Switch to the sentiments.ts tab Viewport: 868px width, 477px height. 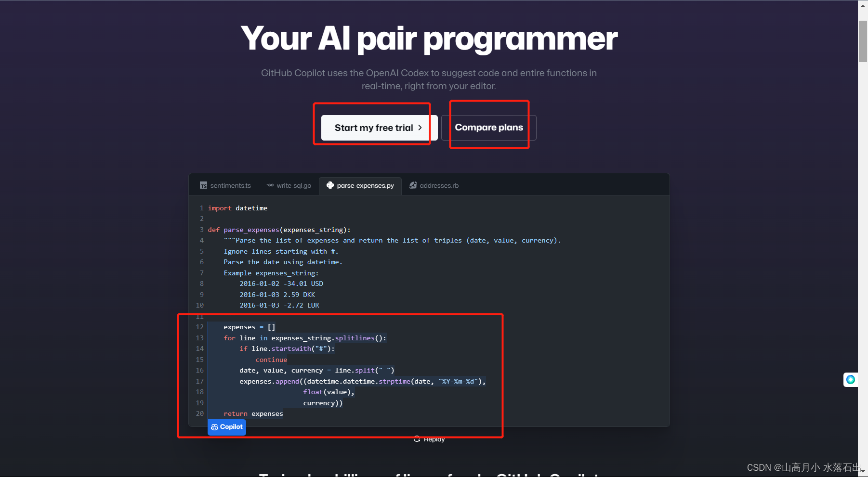point(225,185)
